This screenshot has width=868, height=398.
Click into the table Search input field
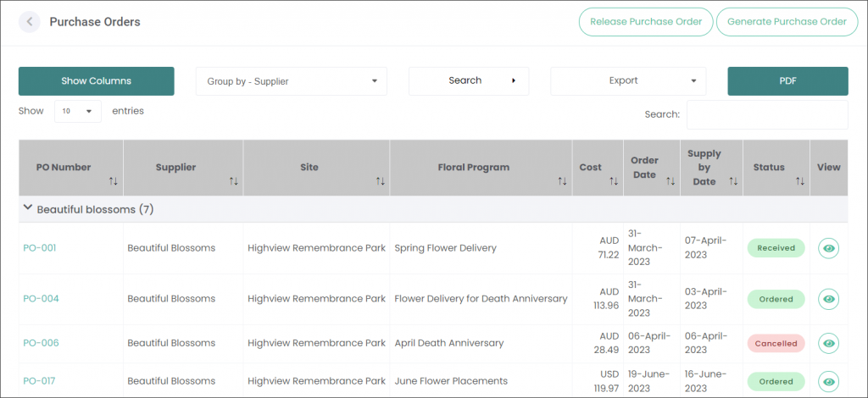click(767, 114)
